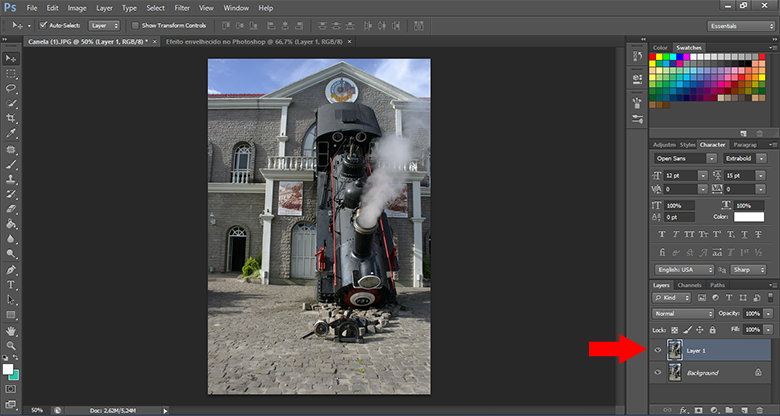The height and width of the screenshot is (416, 780).
Task: Switch to the Channels tab
Action: point(690,285)
